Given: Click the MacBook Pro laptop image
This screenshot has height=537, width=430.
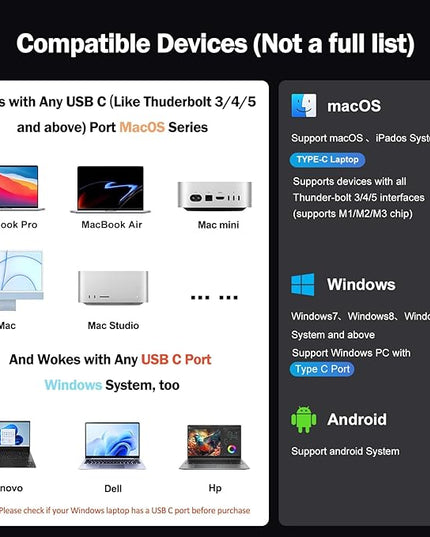Looking at the screenshot, I should click(21, 188).
